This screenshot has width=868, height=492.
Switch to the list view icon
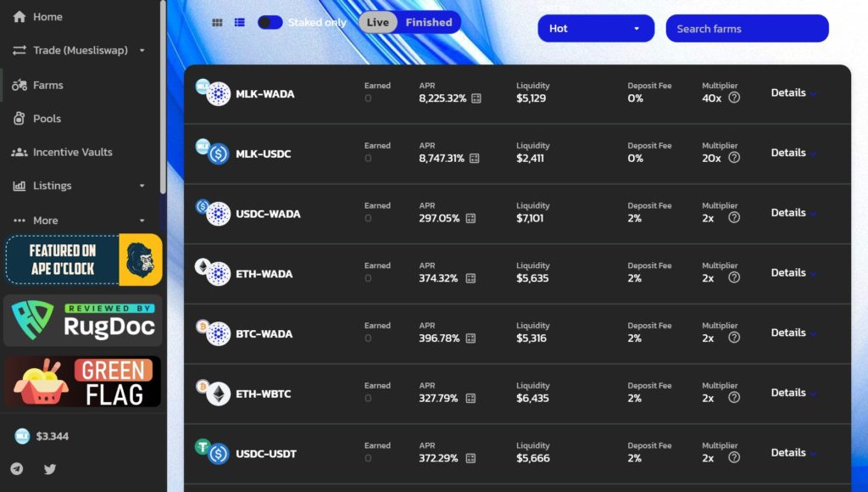(x=239, y=23)
